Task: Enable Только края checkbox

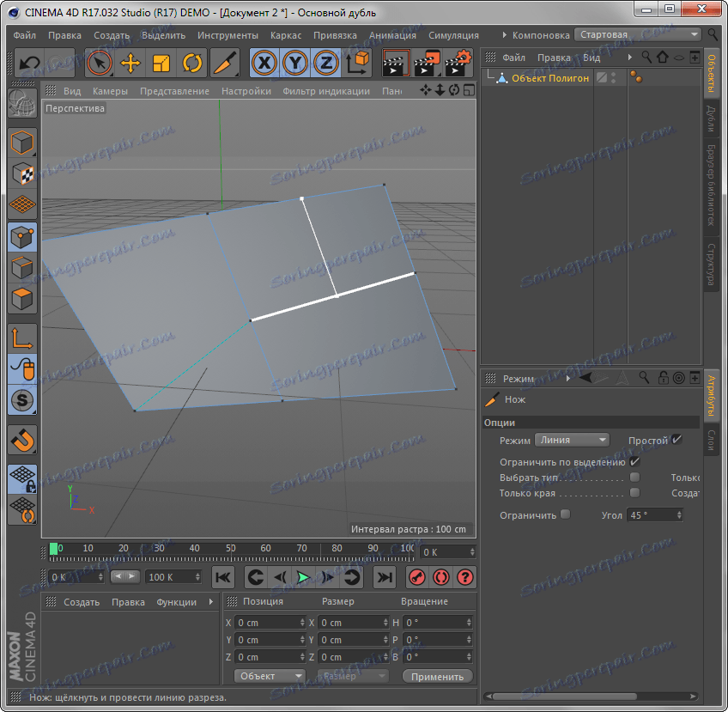Action: coord(634,492)
